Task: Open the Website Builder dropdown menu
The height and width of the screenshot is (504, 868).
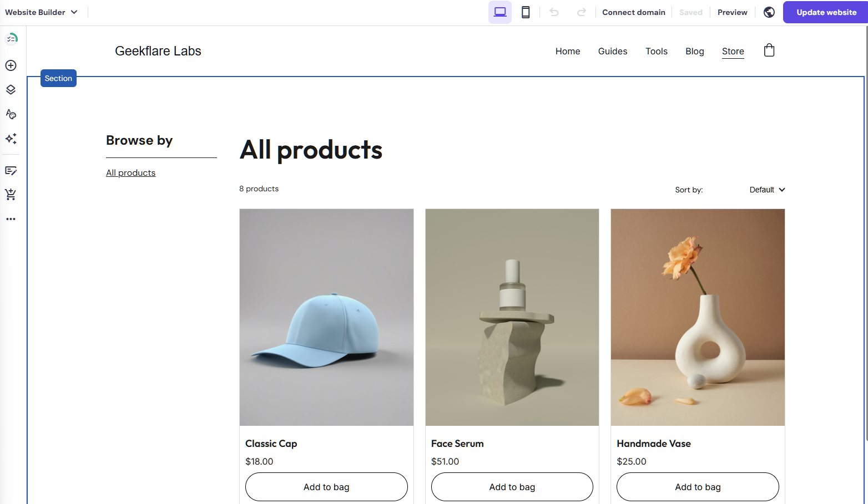Action: tap(41, 12)
